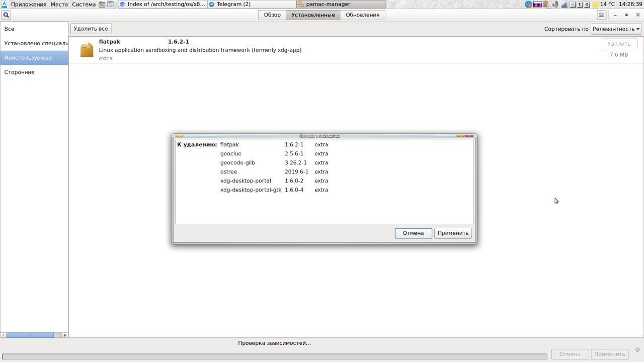Open the pamac hamburger menu
The height and width of the screenshot is (362, 644).
(x=601, y=15)
